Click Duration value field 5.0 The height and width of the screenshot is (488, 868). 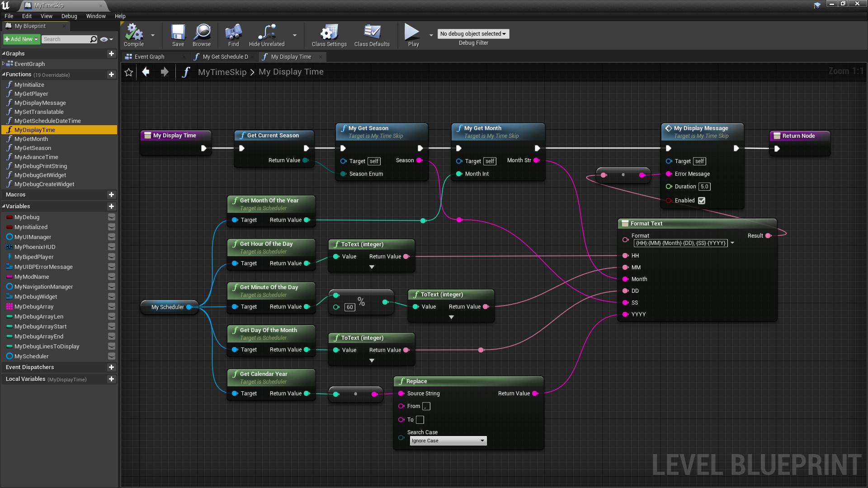tap(704, 187)
